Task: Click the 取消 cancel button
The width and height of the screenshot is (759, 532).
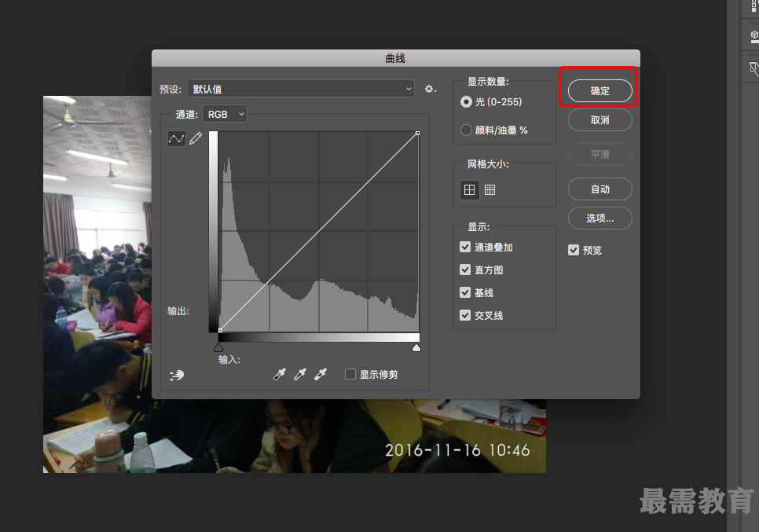Action: 599,120
